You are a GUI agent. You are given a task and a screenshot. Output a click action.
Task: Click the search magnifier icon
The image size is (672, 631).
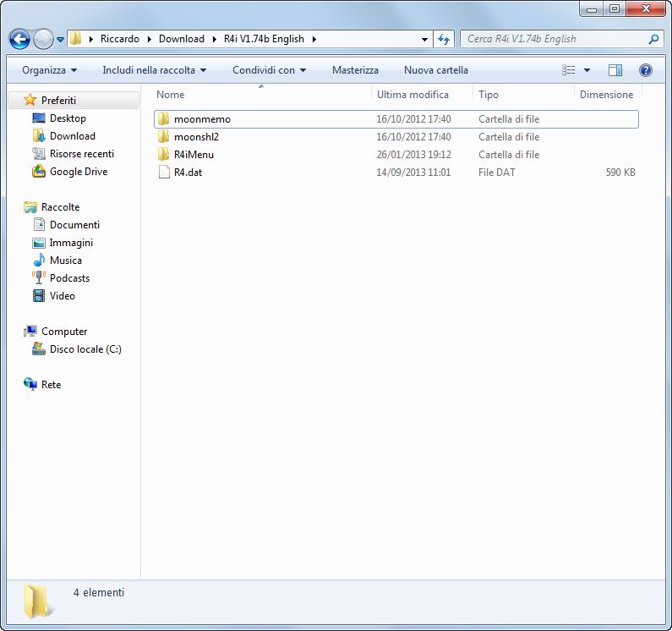[x=653, y=39]
